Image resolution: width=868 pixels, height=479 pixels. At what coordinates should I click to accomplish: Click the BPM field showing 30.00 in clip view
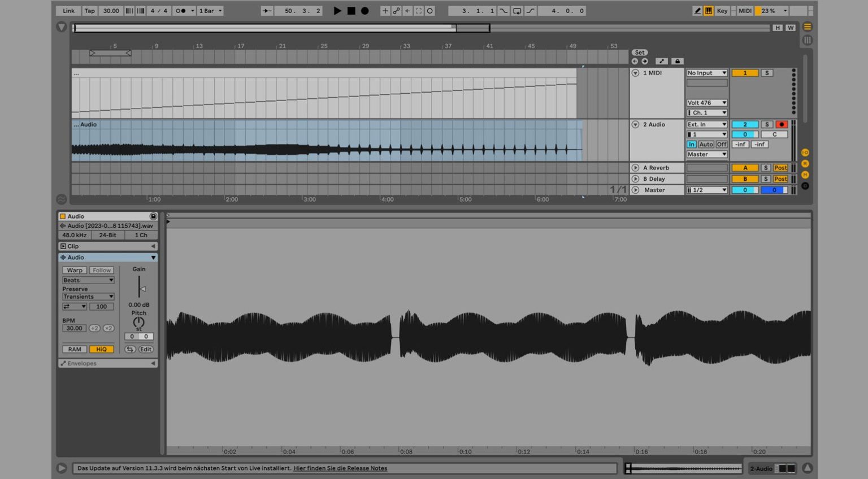74,328
